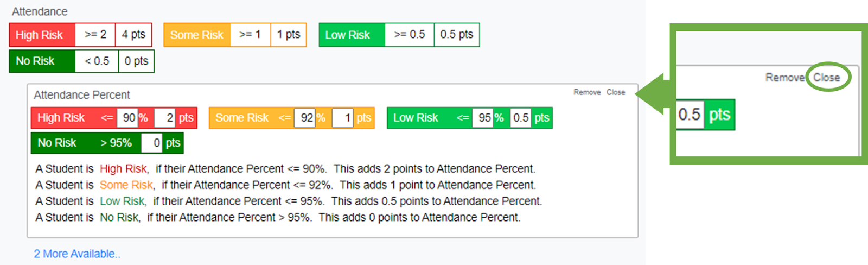
Task: Click the High Risk label in rule panel
Action: point(61,118)
